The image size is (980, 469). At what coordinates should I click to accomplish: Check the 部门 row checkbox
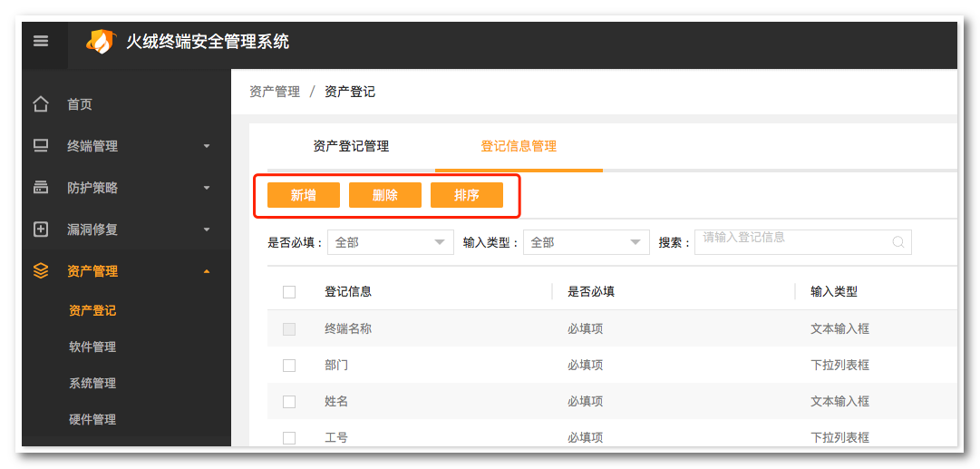pyautogui.click(x=289, y=366)
